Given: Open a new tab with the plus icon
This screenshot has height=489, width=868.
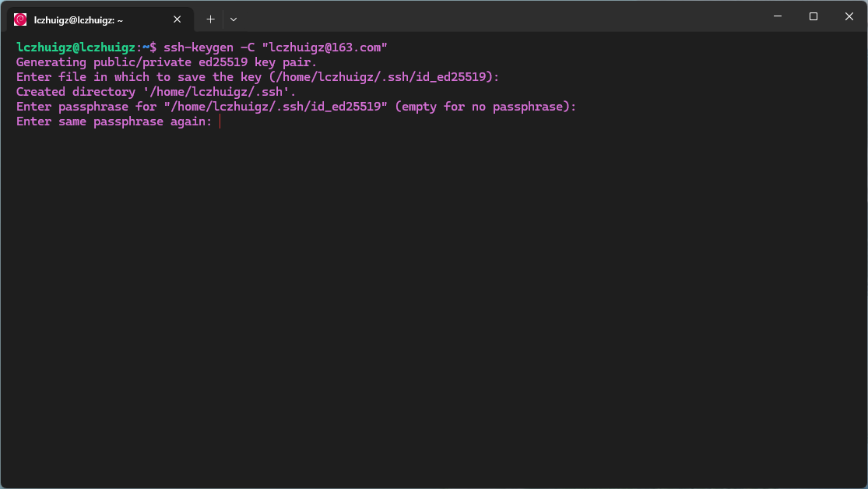Looking at the screenshot, I should [x=210, y=19].
